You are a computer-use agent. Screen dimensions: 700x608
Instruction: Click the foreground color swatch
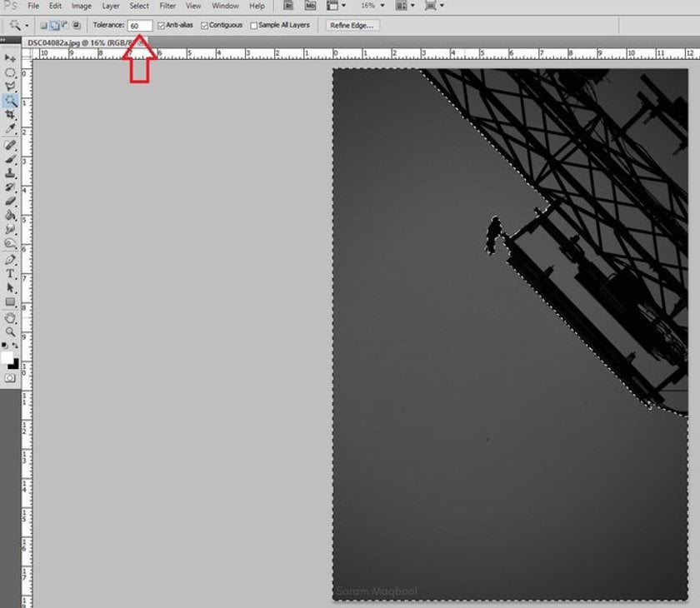click(x=7, y=357)
